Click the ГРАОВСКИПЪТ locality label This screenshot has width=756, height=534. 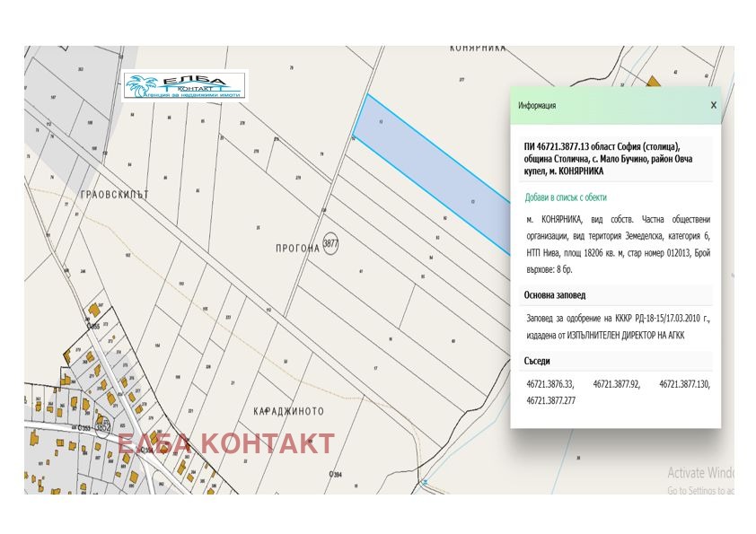pos(111,194)
